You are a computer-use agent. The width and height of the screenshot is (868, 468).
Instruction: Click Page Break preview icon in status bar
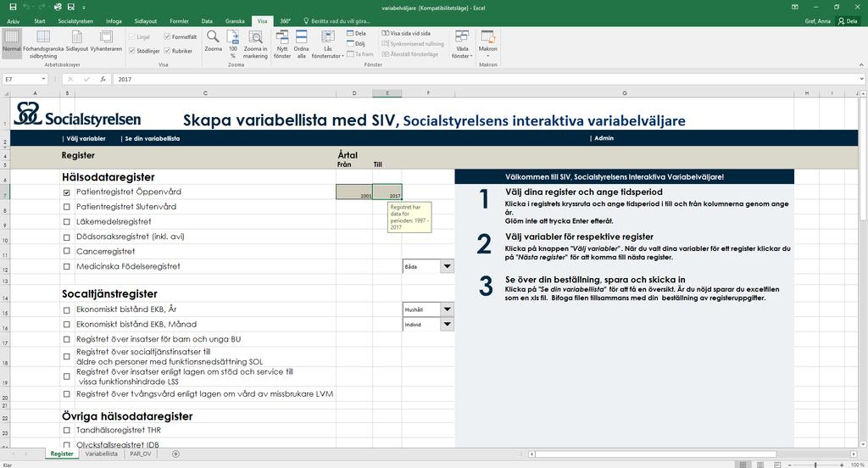pos(777,465)
